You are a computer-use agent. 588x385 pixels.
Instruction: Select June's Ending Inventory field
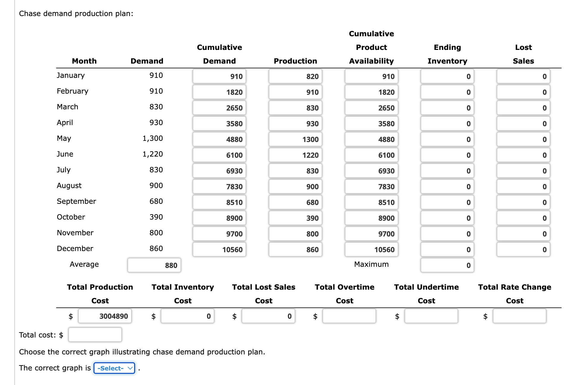pos(447,155)
